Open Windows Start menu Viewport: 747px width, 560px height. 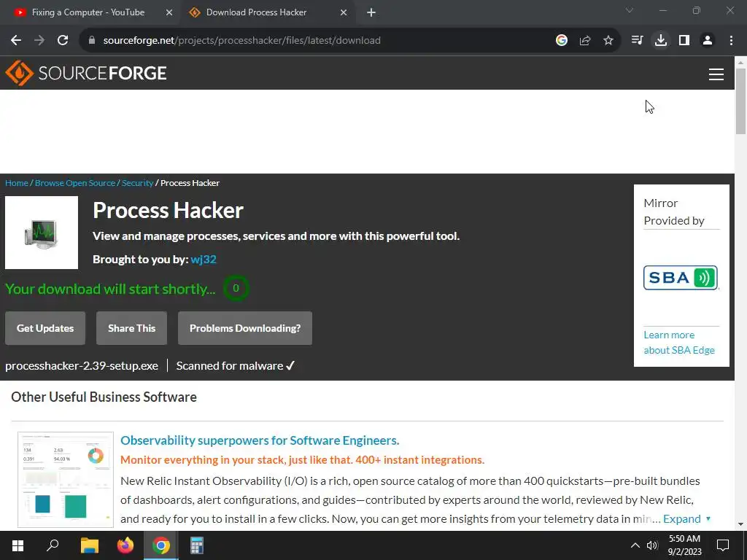point(18,545)
